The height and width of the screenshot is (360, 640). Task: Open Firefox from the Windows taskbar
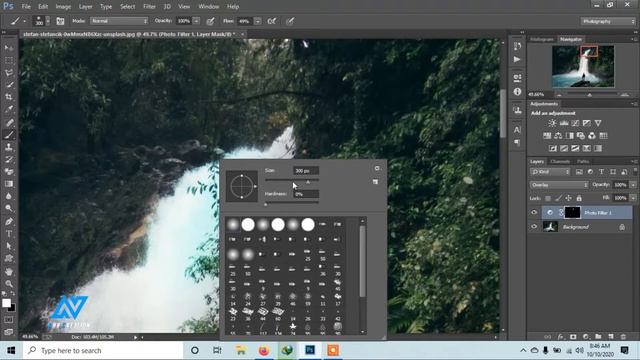click(x=264, y=350)
